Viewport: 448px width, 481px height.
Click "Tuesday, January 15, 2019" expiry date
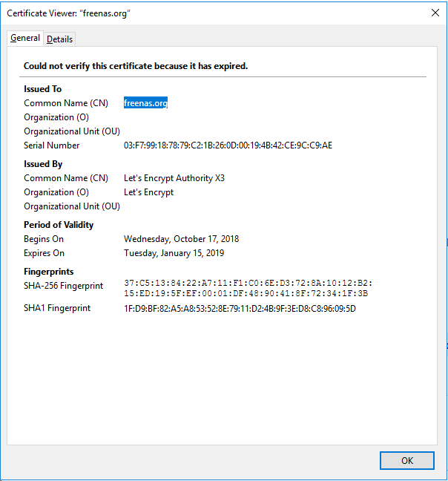[174, 253]
